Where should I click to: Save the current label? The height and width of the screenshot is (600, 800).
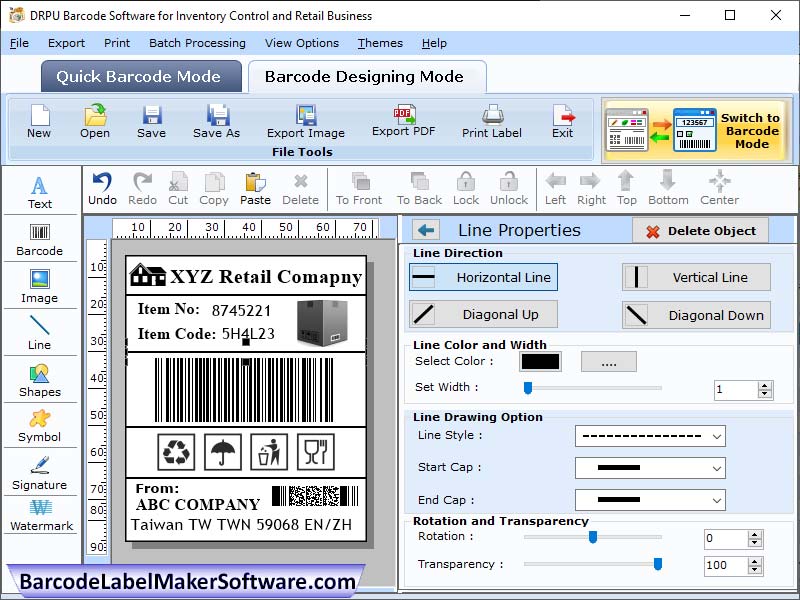[152, 121]
